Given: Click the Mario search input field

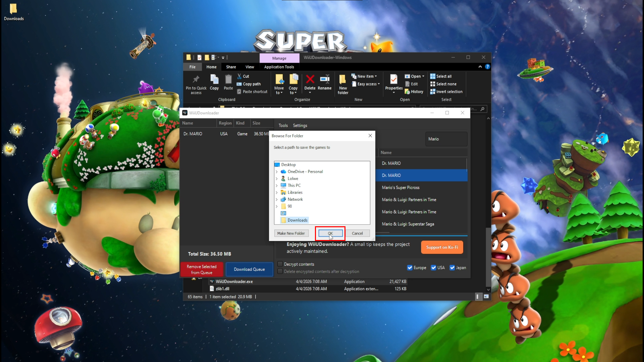Looking at the screenshot, I should click(x=446, y=139).
